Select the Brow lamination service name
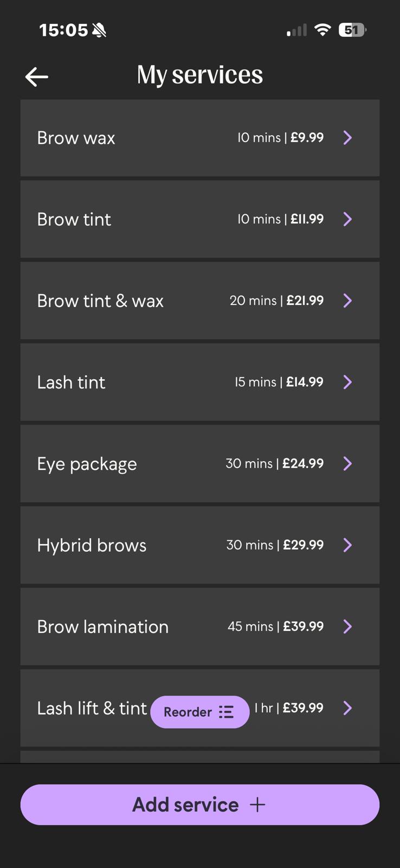 (103, 627)
